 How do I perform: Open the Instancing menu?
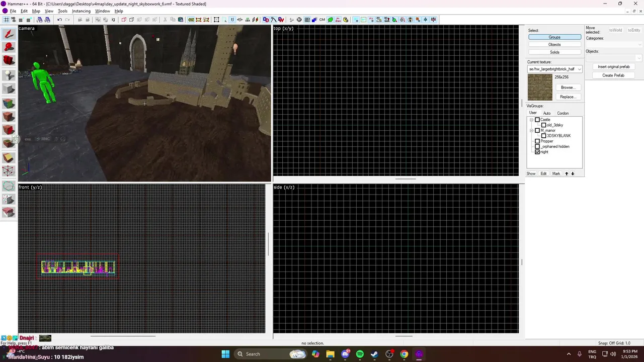81,11
